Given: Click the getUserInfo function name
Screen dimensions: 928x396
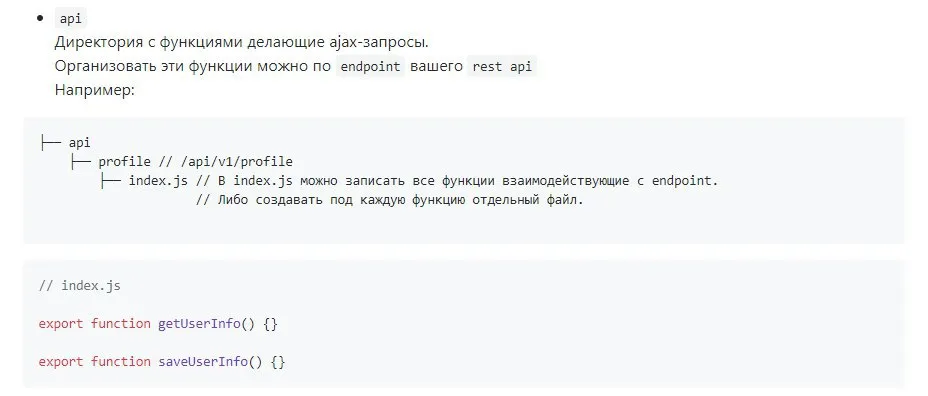Looking at the screenshot, I should point(199,324).
